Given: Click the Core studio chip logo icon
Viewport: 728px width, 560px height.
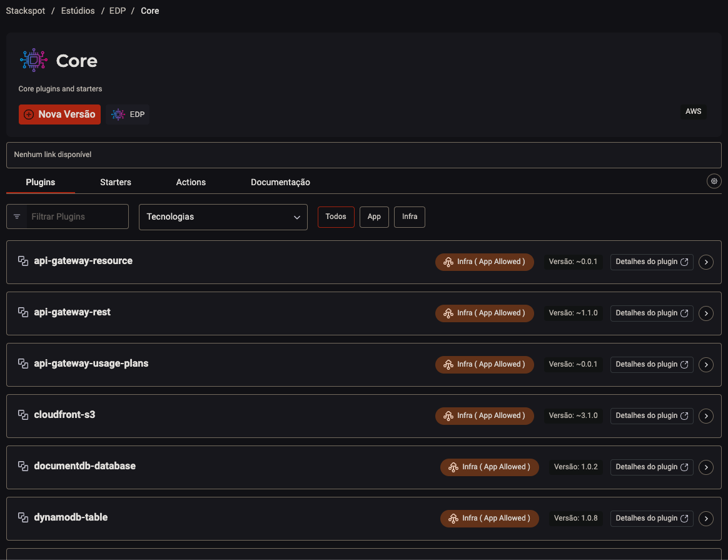Looking at the screenshot, I should [33, 60].
